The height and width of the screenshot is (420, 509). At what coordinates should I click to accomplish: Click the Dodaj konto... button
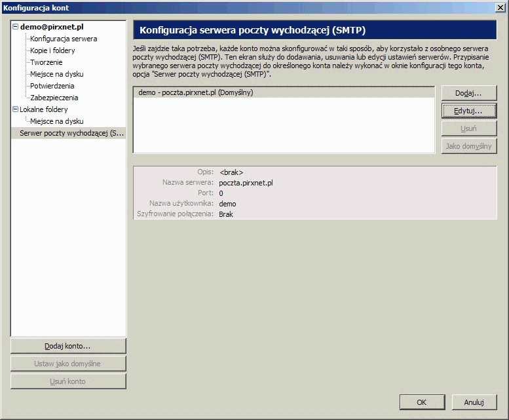(x=67, y=346)
